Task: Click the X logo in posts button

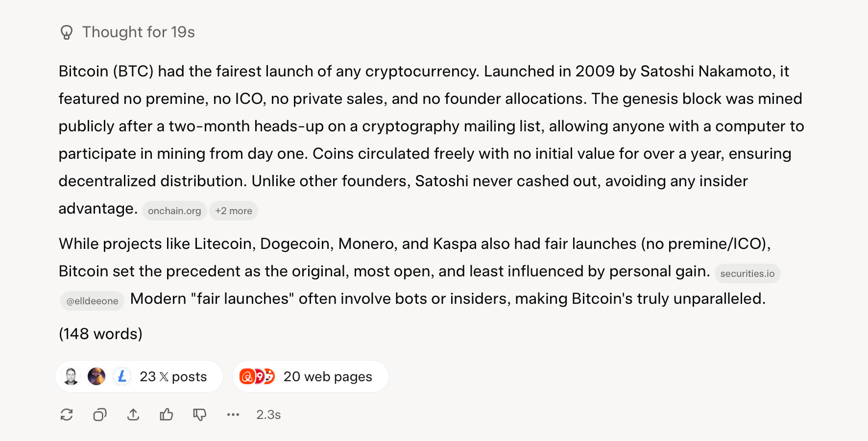Action: (164, 377)
